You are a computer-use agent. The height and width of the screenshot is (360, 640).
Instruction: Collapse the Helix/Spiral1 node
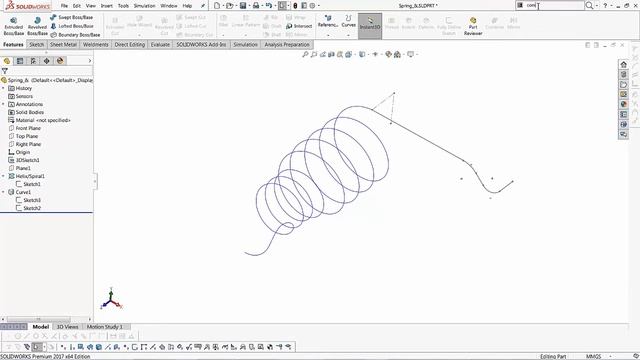pyautogui.click(x=3, y=176)
